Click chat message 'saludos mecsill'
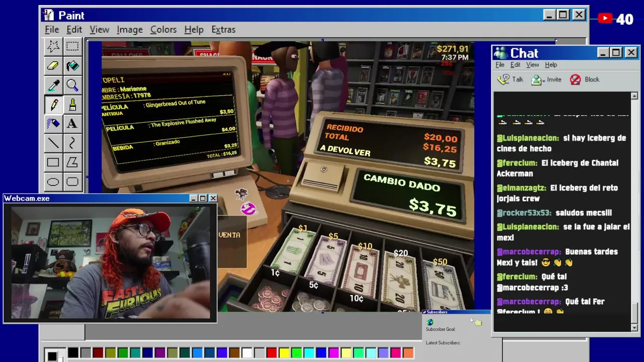 (584, 213)
